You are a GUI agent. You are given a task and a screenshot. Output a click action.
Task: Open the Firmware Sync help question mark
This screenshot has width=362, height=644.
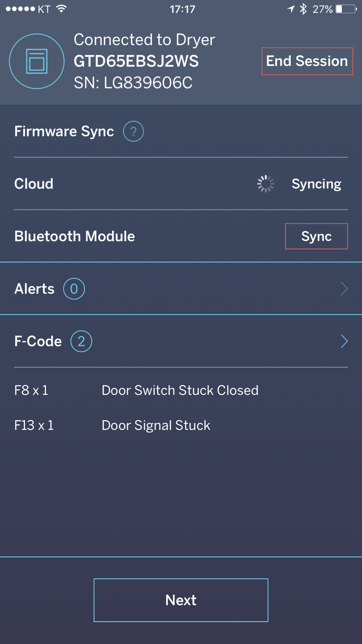click(133, 131)
